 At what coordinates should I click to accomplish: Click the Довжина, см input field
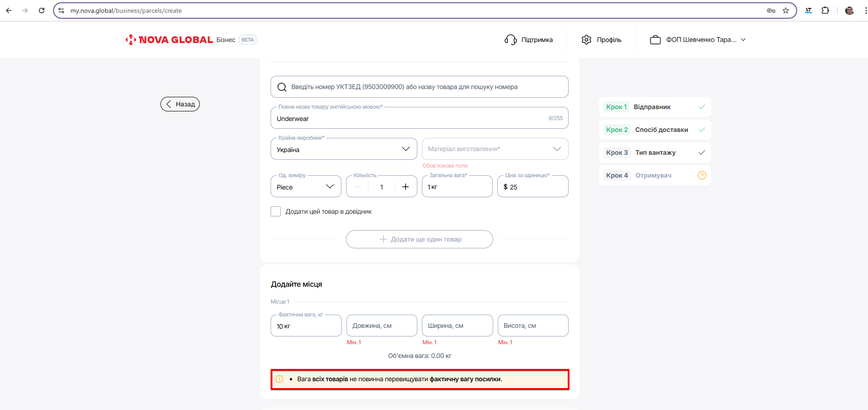tap(381, 326)
